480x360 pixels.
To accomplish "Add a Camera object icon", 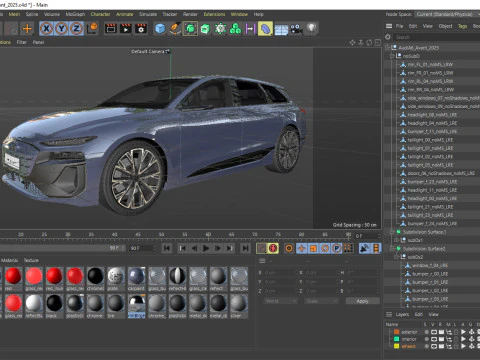I will pyautogui.click(x=296, y=29).
